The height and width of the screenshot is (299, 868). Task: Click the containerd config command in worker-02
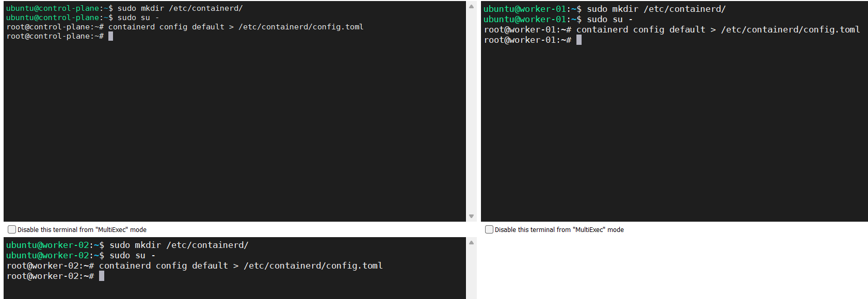click(x=240, y=266)
